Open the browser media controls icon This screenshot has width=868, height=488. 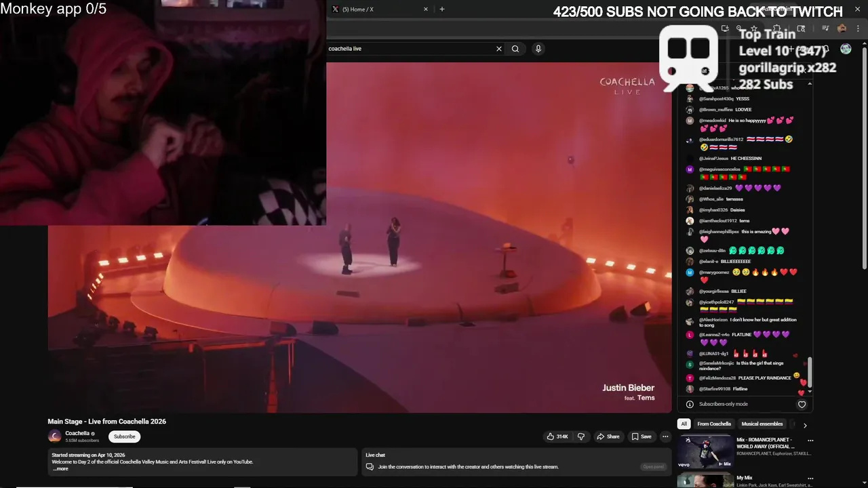(x=825, y=28)
